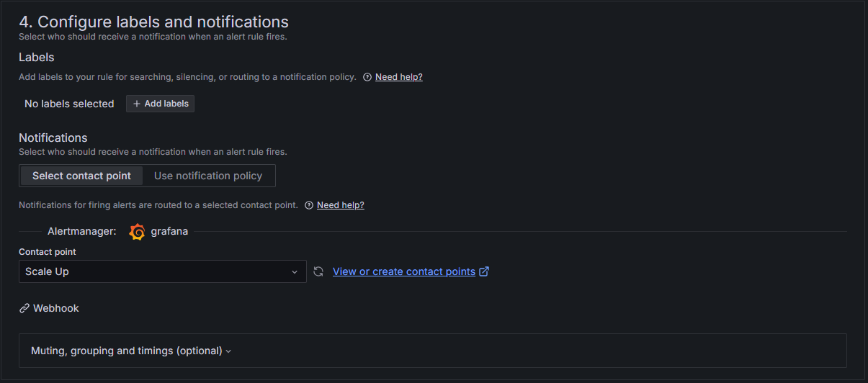Click 'Need help?' link under Notifications
The height and width of the screenshot is (383, 868).
(x=341, y=205)
